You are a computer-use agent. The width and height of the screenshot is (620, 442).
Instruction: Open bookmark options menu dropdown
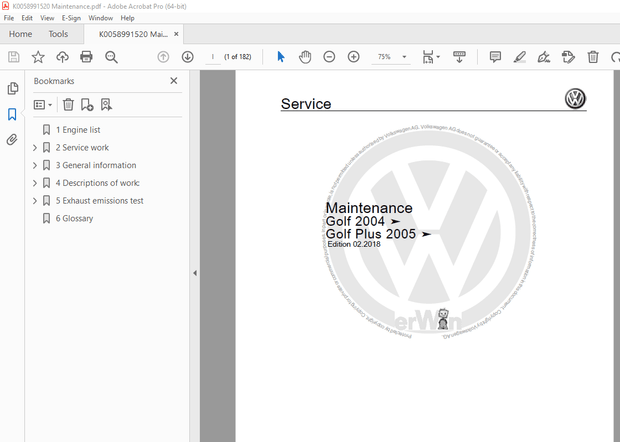point(43,105)
